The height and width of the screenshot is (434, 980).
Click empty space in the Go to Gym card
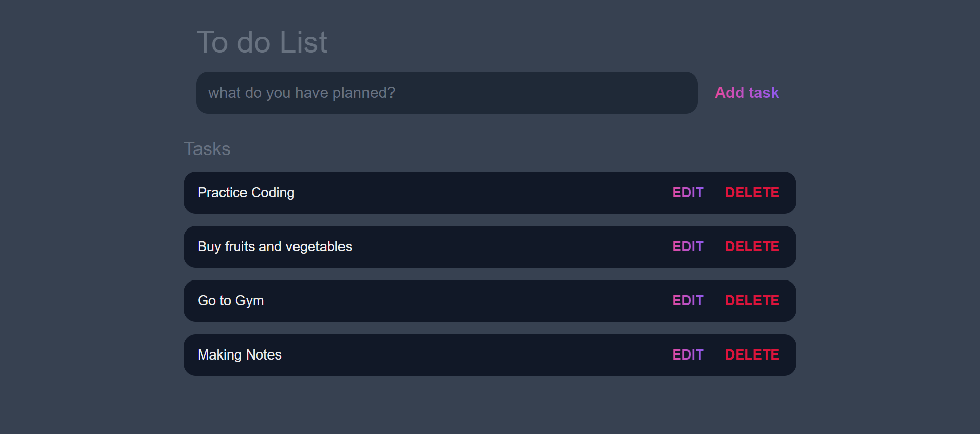pyautogui.click(x=464, y=301)
